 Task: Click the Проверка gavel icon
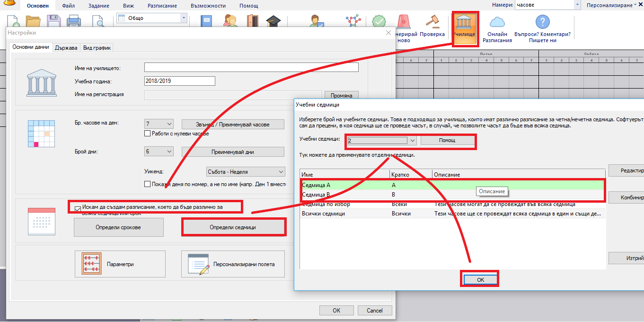coord(432,22)
